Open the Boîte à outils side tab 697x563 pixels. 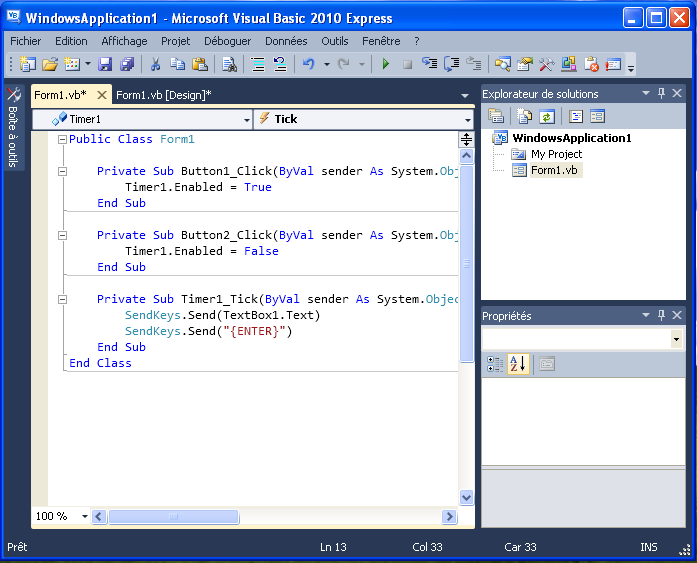point(13,128)
